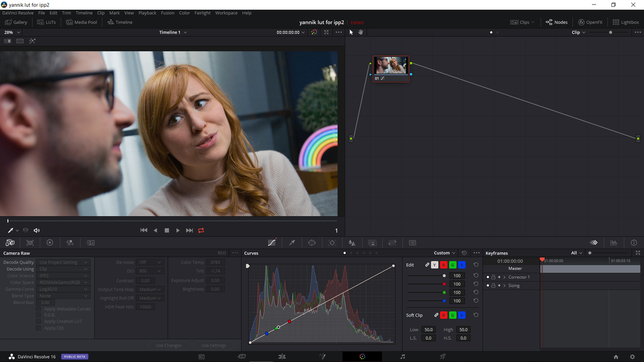The height and width of the screenshot is (362, 644).
Task: Reset all curves with the reset icon
Action: (x=464, y=253)
